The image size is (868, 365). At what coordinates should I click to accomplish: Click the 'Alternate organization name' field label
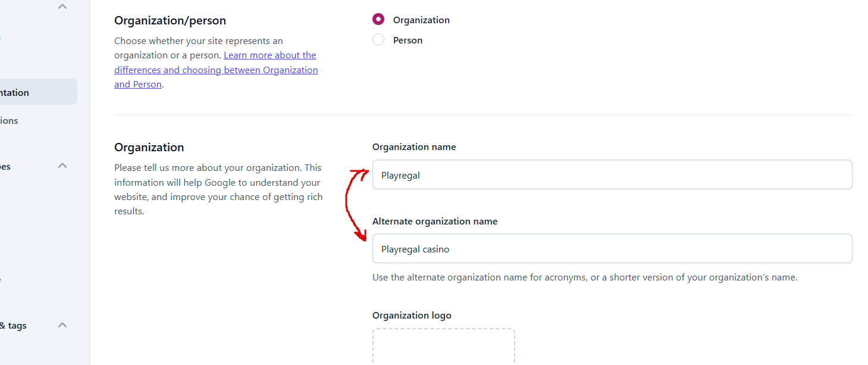pos(434,222)
